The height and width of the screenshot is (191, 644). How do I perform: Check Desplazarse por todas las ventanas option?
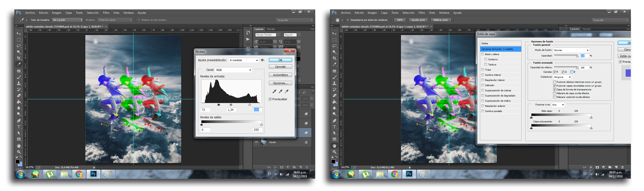point(347,20)
